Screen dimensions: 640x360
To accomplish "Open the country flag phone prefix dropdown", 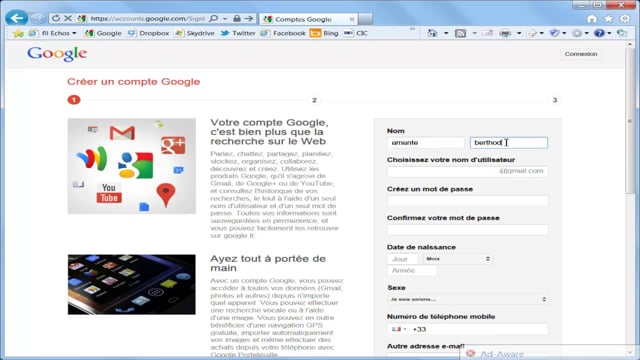I will (x=399, y=329).
